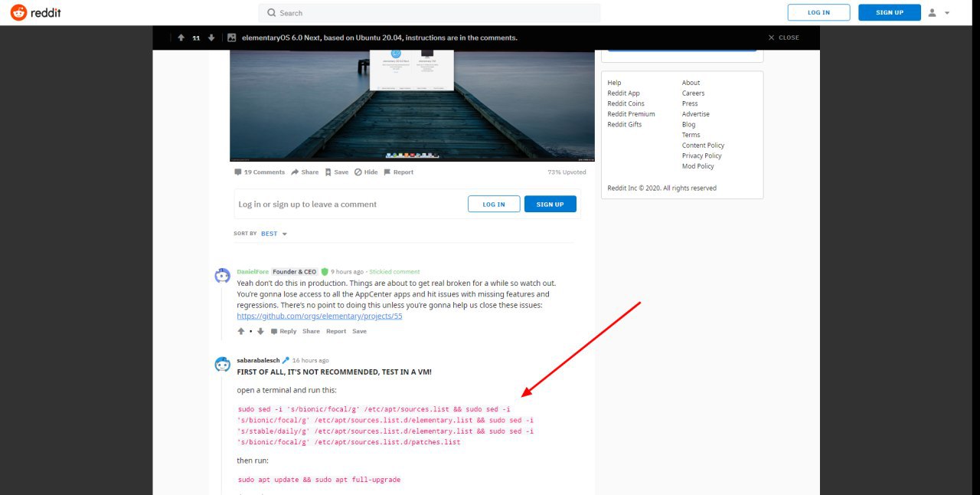Click SIGN UP in the comment box
980x495 pixels.
pyautogui.click(x=550, y=204)
